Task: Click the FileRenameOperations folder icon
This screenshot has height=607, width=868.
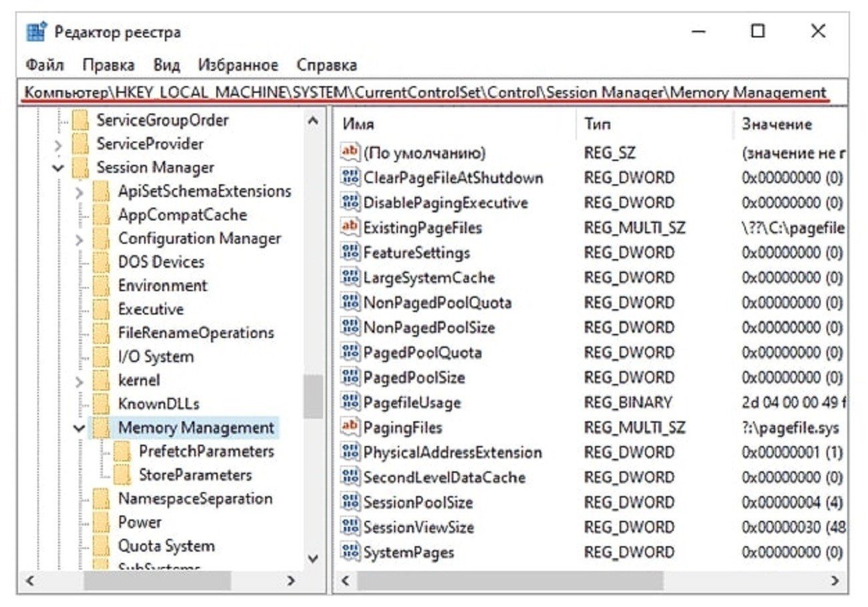Action: click(x=101, y=333)
